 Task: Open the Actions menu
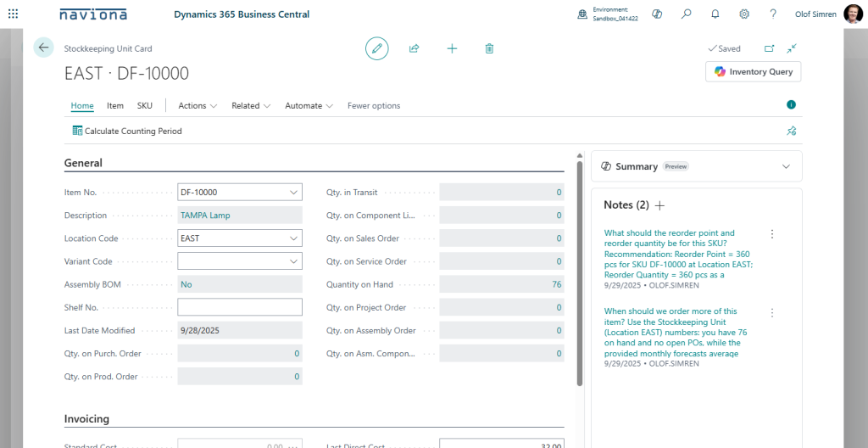198,106
